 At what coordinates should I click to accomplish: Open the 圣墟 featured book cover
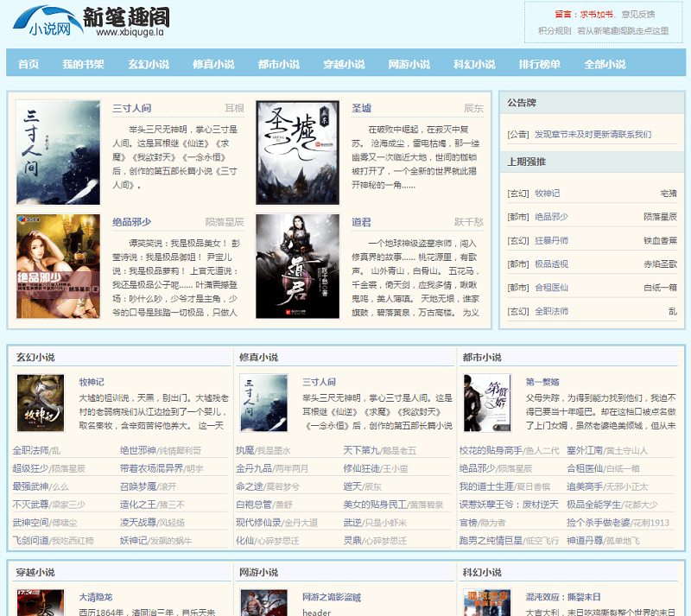tap(297, 152)
